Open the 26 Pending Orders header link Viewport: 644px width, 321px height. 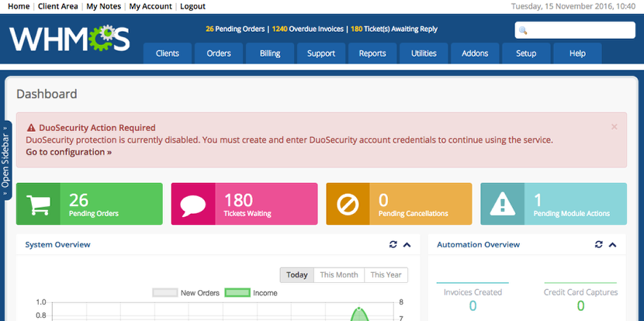coord(235,29)
